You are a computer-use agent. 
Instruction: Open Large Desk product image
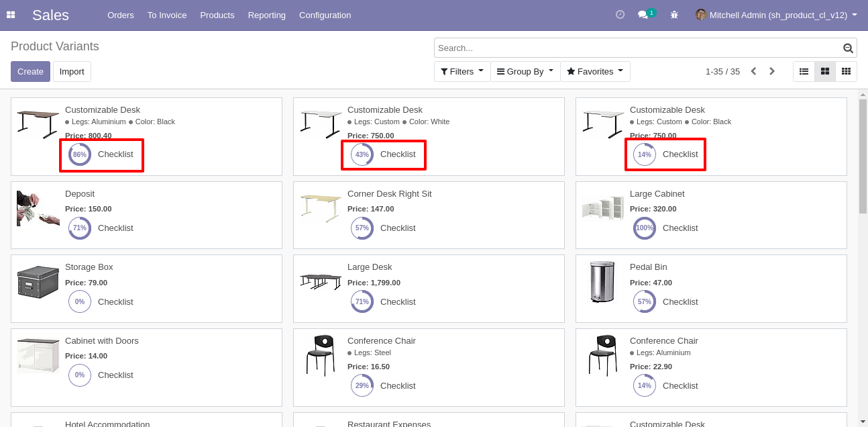321,281
